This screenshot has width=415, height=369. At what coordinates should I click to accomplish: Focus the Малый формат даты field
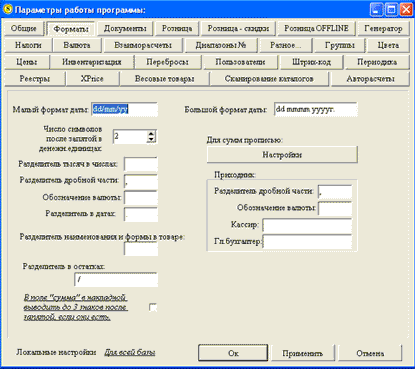pos(124,109)
